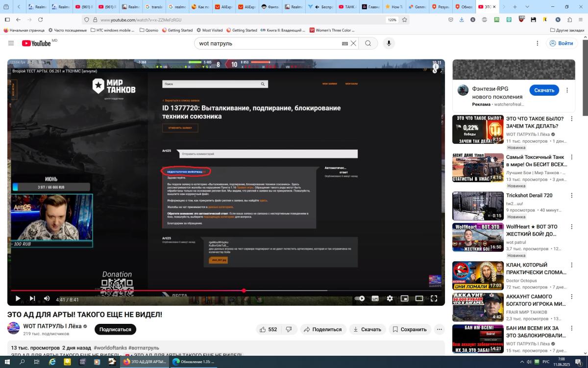Toggle the autoplay switch in player

(360, 298)
